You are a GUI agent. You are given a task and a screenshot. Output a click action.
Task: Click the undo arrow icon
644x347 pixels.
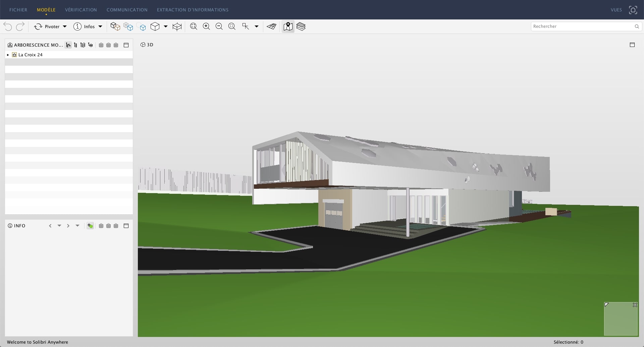click(8, 26)
